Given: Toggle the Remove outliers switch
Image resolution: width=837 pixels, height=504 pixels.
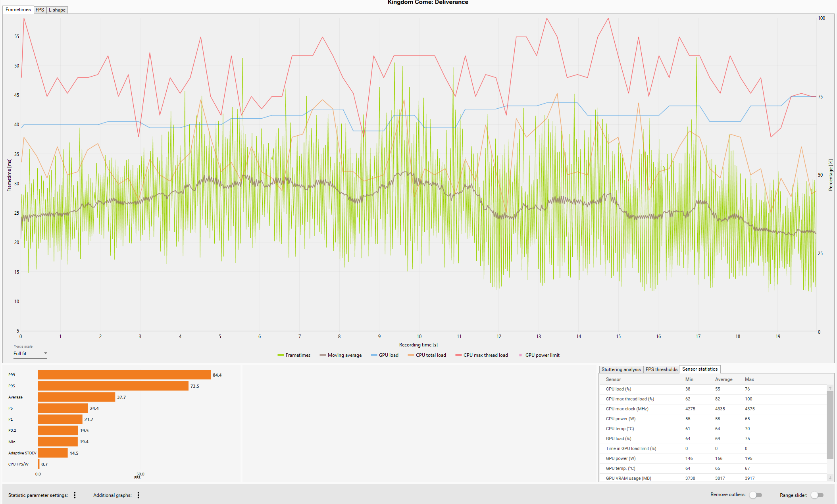Looking at the screenshot, I should [x=755, y=495].
